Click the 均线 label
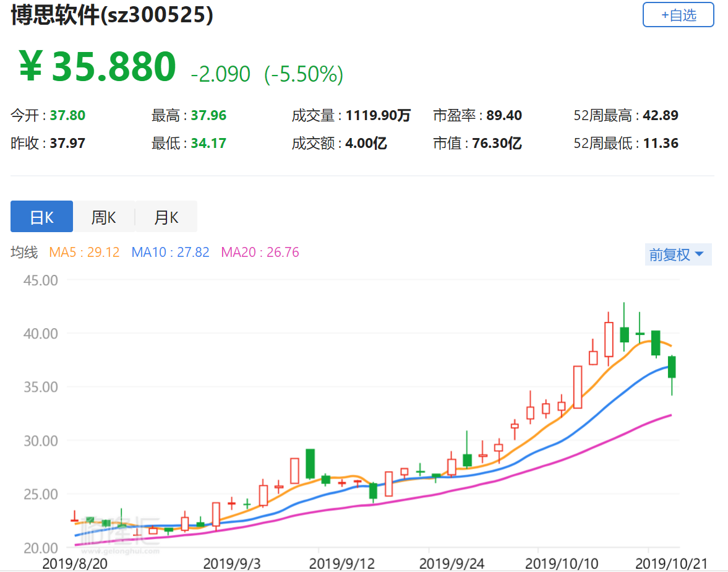Viewport: 728px width, 572px height. [x=24, y=253]
